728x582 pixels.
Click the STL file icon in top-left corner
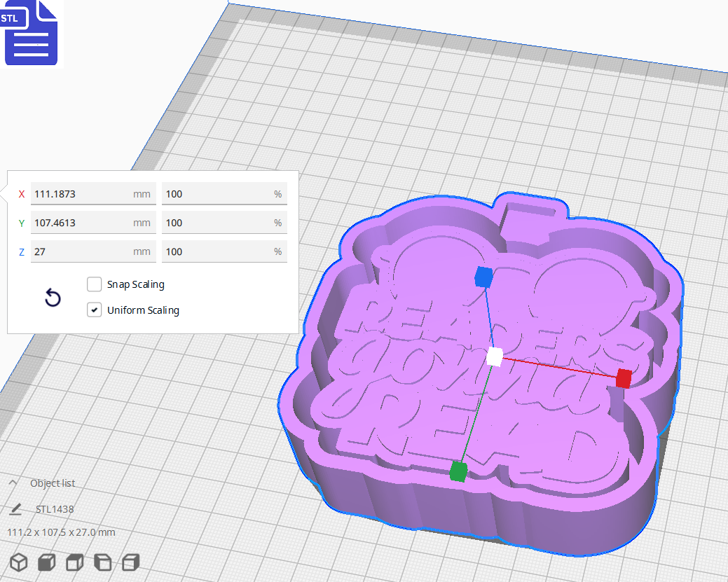click(x=31, y=33)
